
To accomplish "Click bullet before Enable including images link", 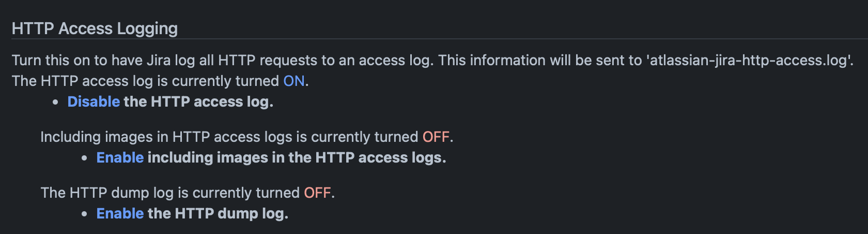I will [85, 158].
